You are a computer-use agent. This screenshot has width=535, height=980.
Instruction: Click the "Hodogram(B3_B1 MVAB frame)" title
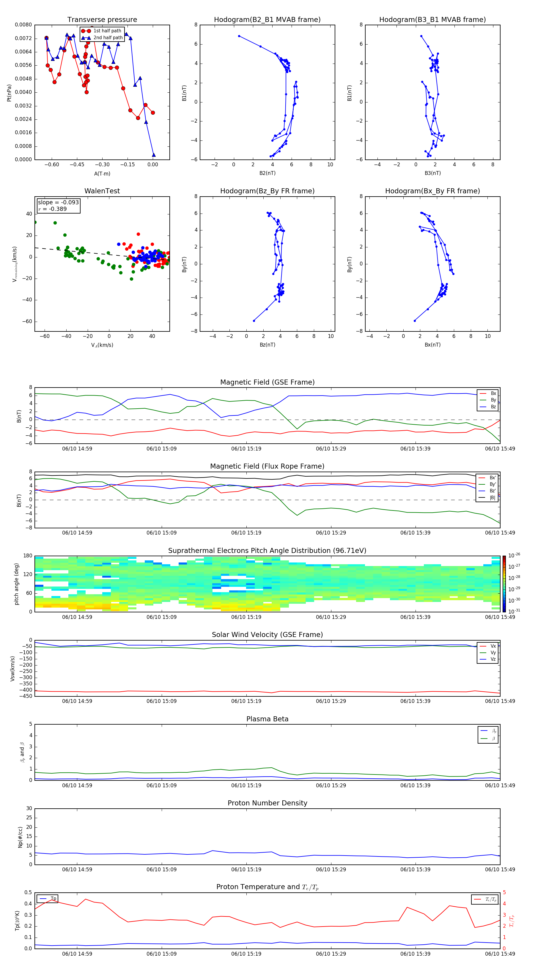point(432,20)
